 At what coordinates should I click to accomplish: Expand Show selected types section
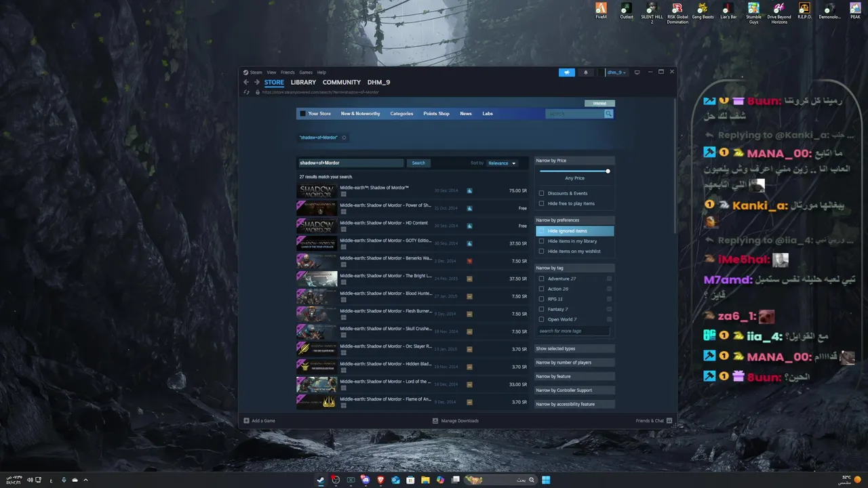(574, 349)
